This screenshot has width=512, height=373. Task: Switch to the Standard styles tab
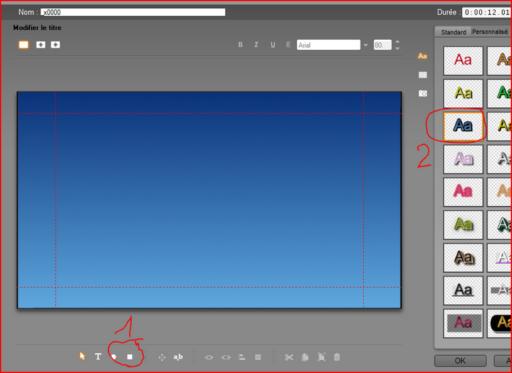tap(453, 32)
